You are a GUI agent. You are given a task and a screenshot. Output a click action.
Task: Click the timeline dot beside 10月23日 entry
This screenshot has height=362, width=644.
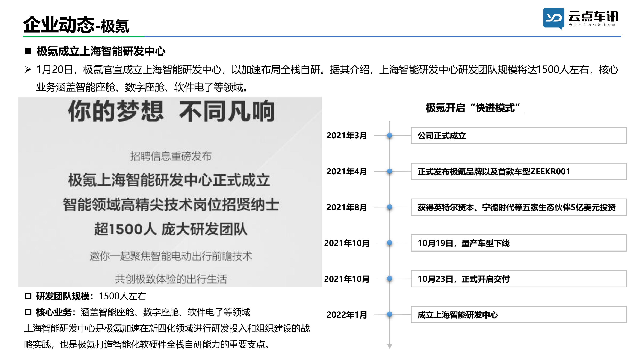390,279
